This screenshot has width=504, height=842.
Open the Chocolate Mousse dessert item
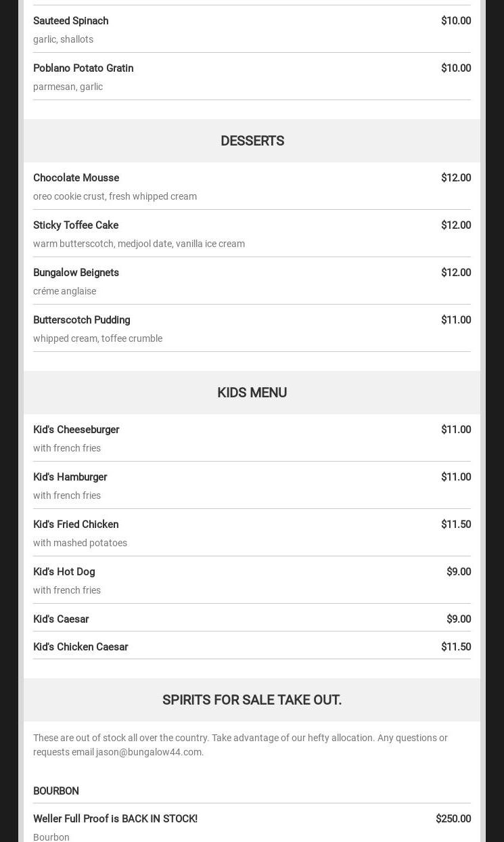76,178
